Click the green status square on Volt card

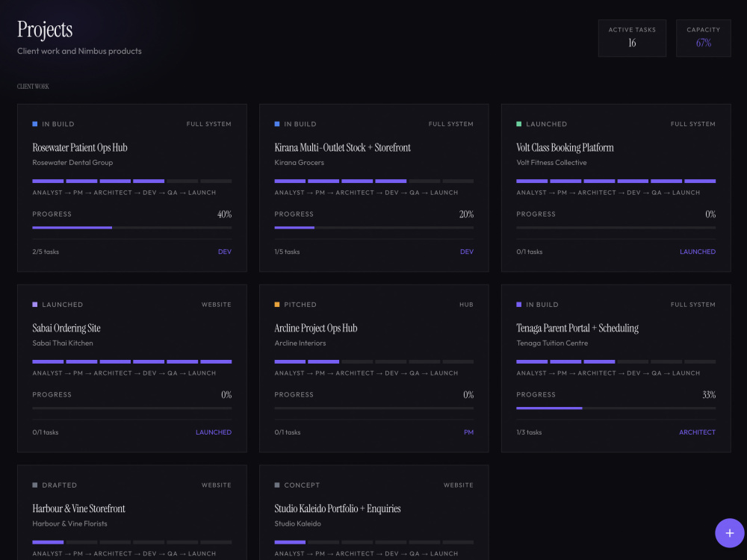coord(519,124)
